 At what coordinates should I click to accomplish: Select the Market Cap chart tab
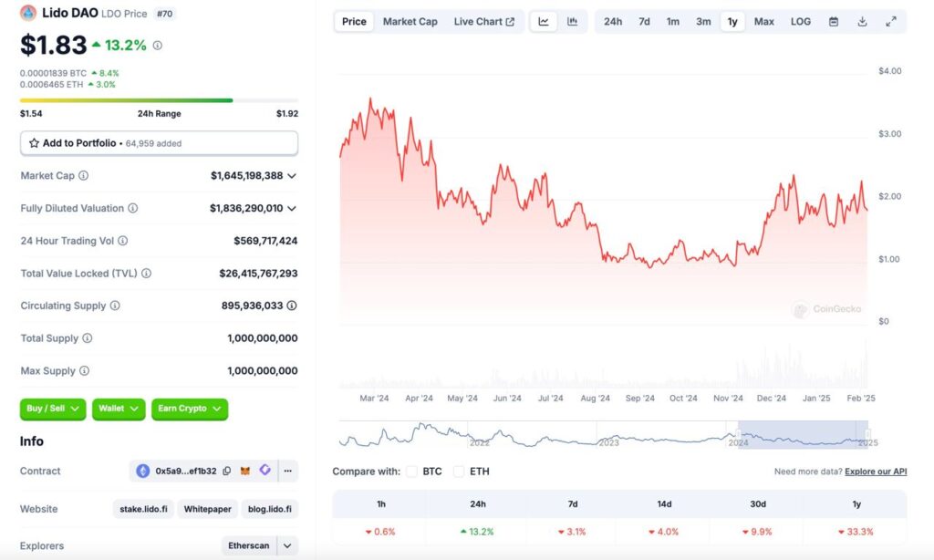410,22
